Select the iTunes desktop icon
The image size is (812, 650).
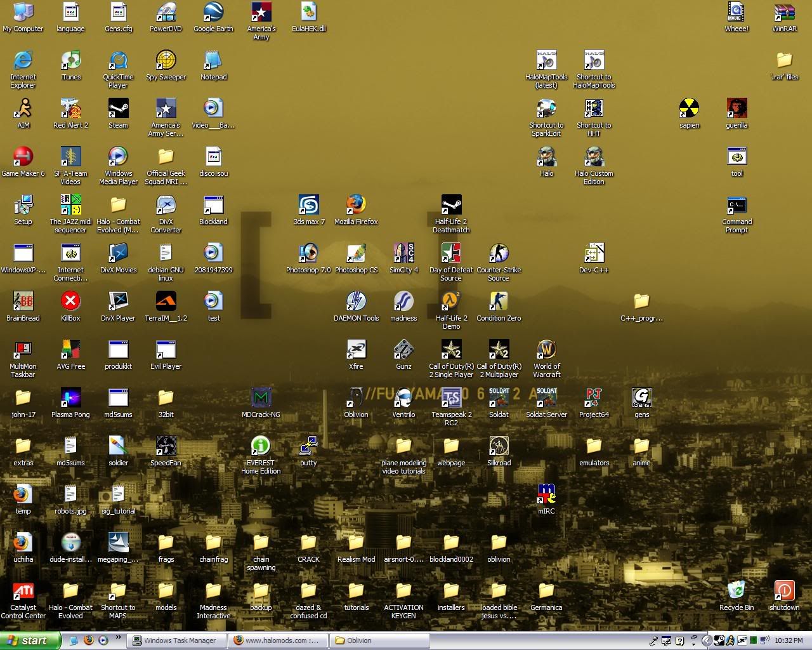tap(70, 65)
